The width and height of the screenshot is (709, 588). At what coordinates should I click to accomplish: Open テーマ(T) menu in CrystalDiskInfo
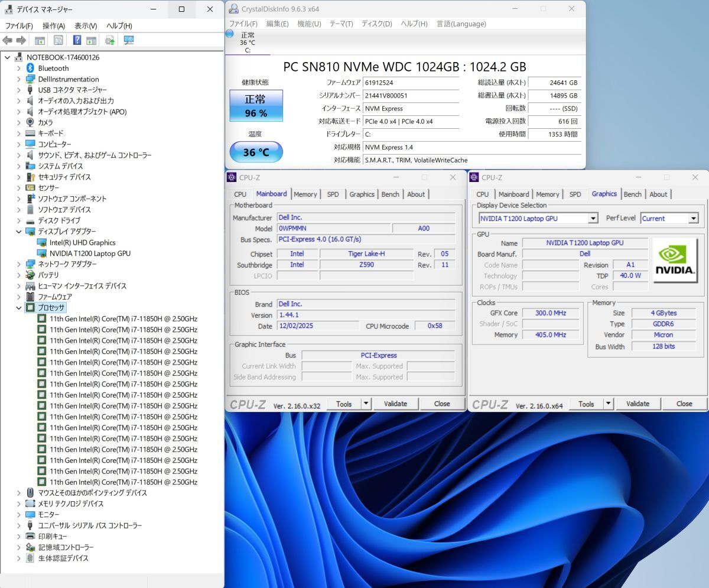(x=341, y=24)
